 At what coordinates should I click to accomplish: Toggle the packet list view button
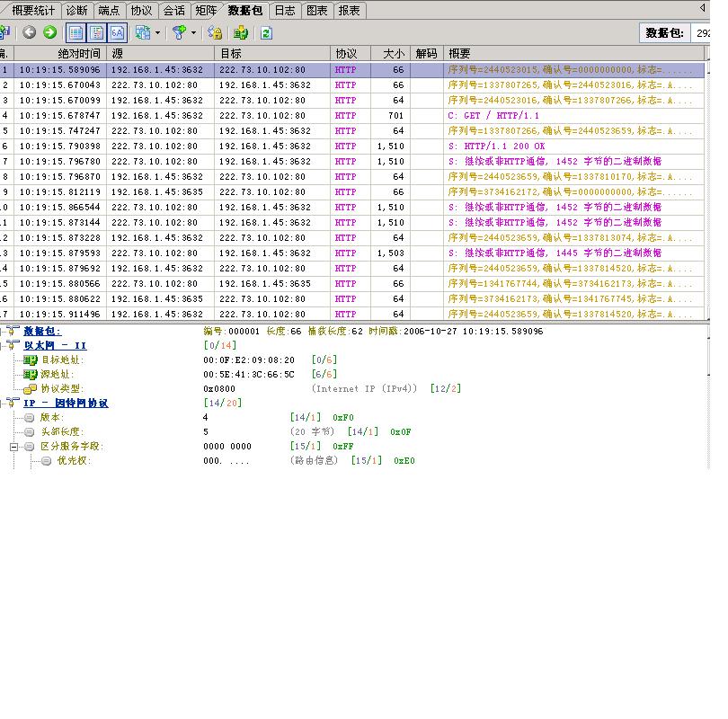[75, 32]
